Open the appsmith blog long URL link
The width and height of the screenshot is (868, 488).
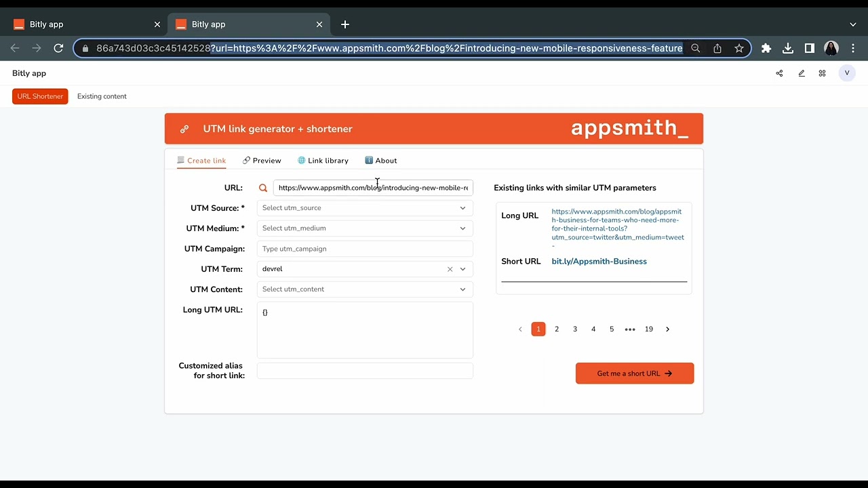pyautogui.click(x=618, y=228)
